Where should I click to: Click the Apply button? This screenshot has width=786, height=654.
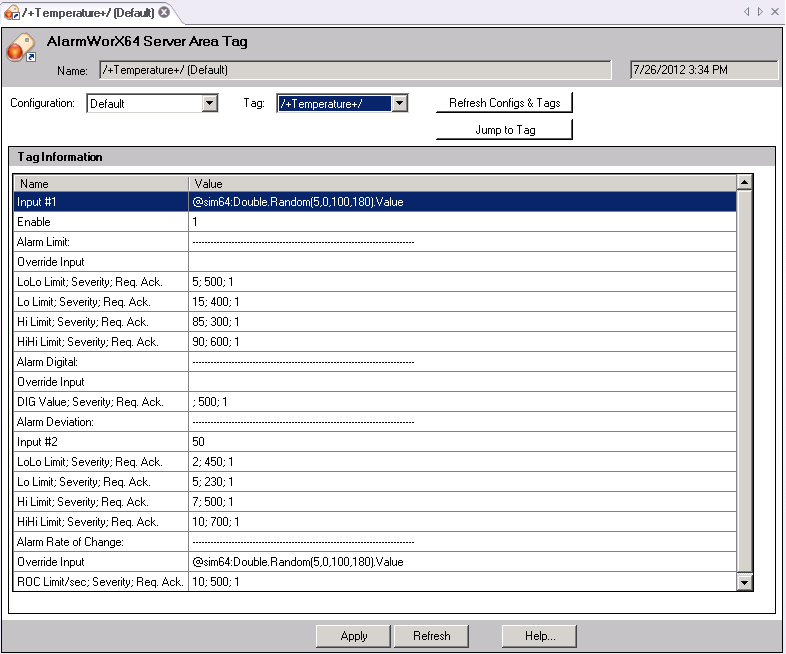tap(353, 636)
